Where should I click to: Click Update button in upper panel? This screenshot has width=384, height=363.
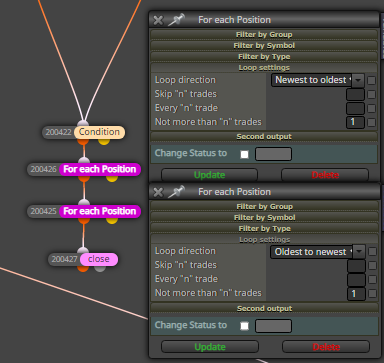pos(209,175)
